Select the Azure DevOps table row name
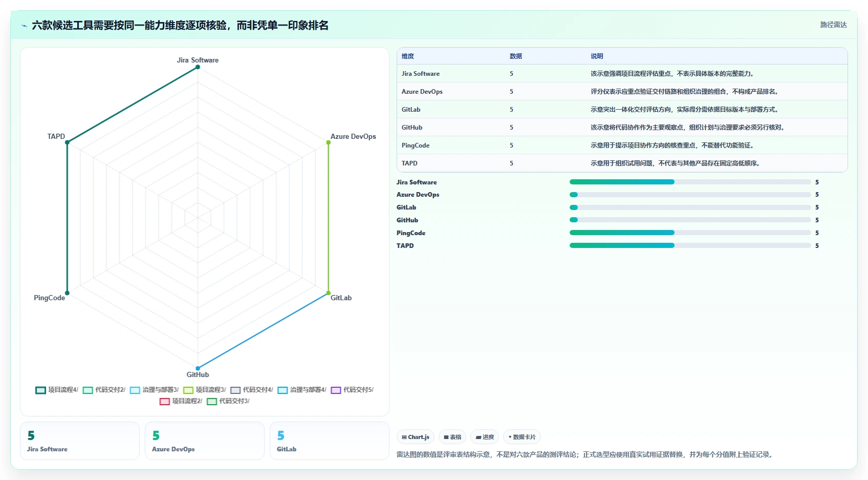Screen dimensions: 868x480 [x=422, y=92]
